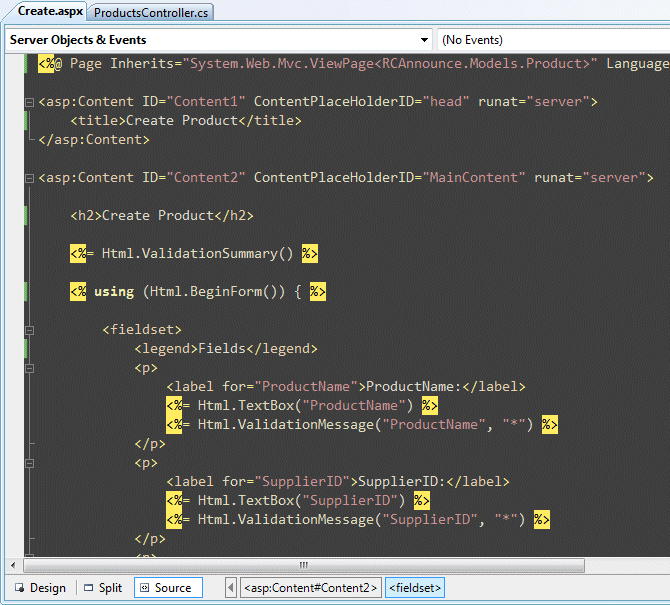The width and height of the screenshot is (670, 605).
Task: Click the "MainContent" attribute value
Action: tap(473, 178)
